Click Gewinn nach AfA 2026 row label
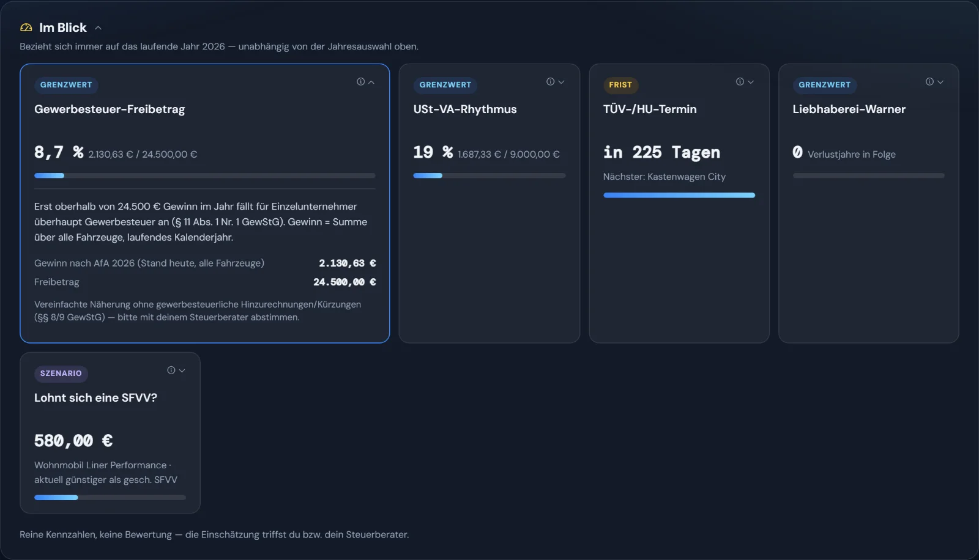The height and width of the screenshot is (560, 979). 149,263
